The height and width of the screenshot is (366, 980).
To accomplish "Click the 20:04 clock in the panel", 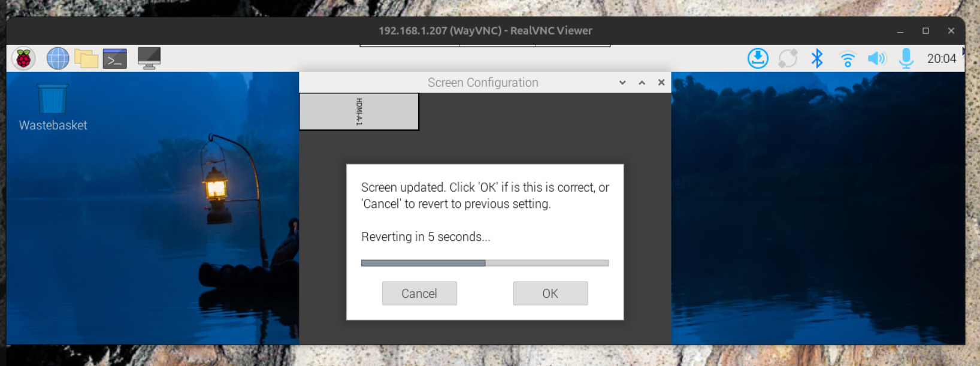I will (x=941, y=59).
